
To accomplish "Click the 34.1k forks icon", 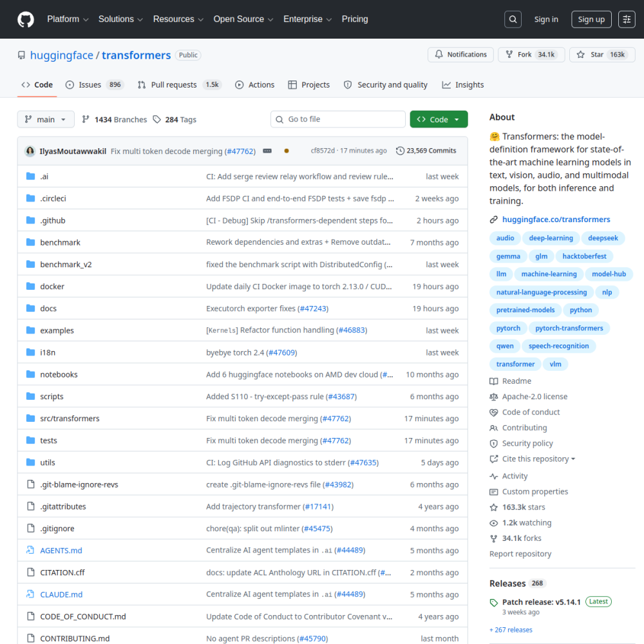I will pos(494,538).
